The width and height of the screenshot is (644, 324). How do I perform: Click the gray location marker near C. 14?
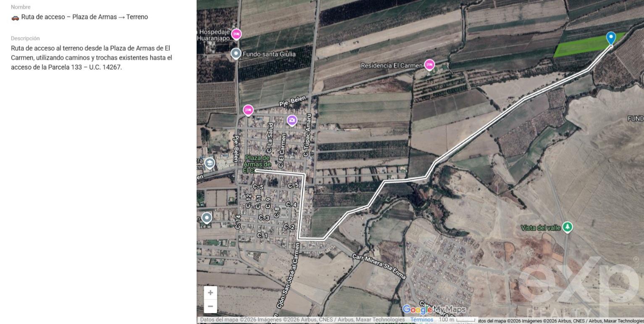tap(207, 217)
